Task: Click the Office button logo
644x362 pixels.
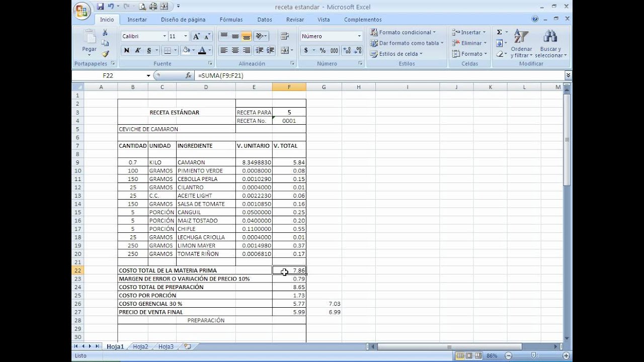Action: tap(82, 11)
